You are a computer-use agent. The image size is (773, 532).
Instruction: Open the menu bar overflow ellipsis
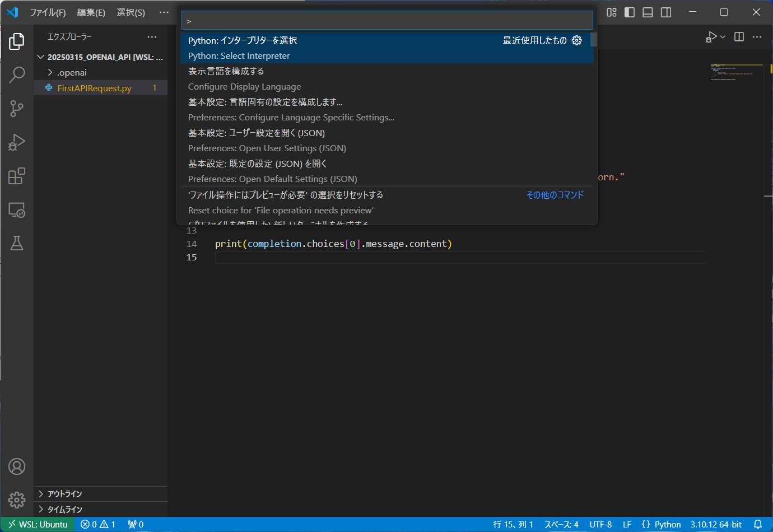(x=164, y=12)
